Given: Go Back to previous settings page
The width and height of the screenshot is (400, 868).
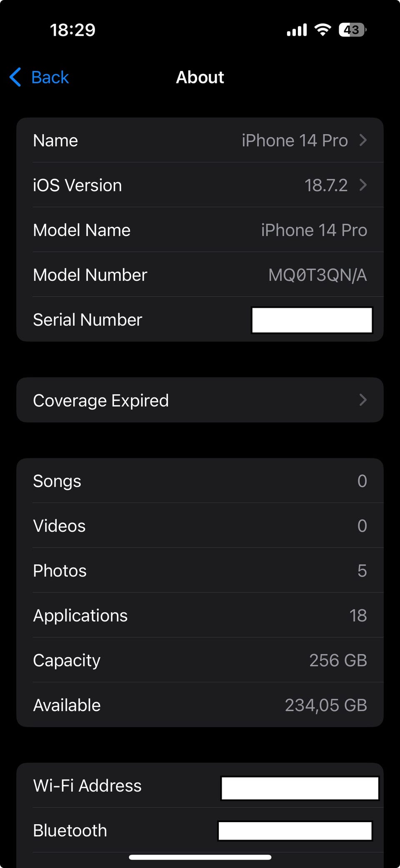Looking at the screenshot, I should pos(39,77).
